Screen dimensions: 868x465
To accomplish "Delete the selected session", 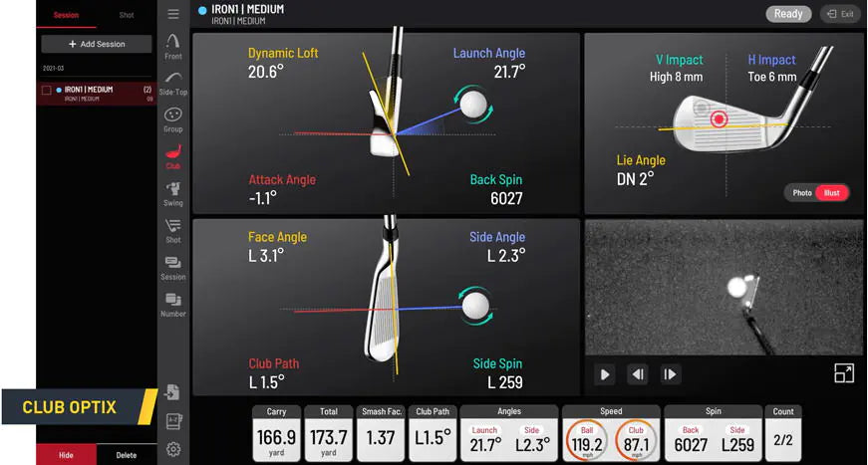I will click(127, 455).
